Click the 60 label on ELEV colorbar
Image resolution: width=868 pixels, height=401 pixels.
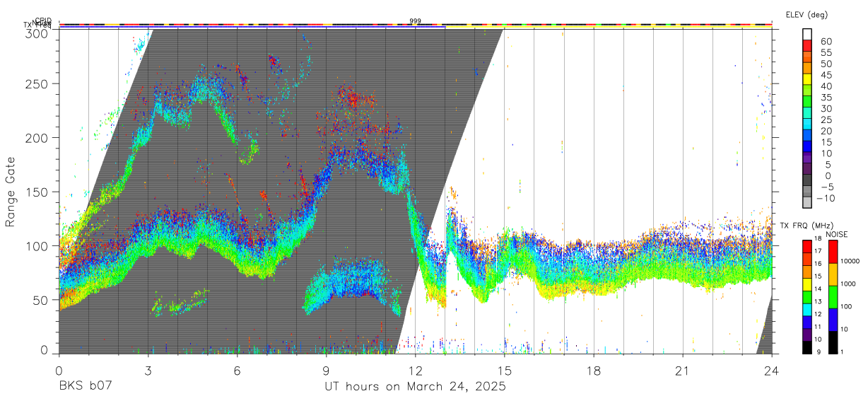(x=826, y=41)
